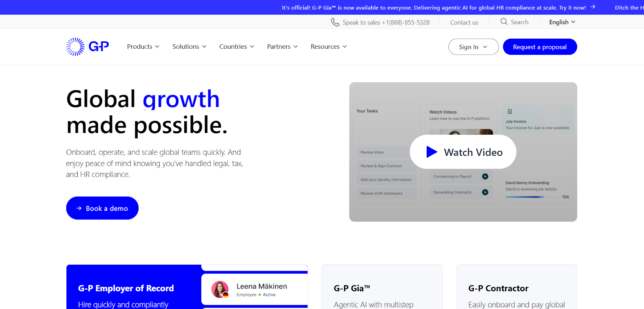Screen dimensions: 644x309
Task: Click the arrow icon in Book a demo
Action: (x=79, y=208)
